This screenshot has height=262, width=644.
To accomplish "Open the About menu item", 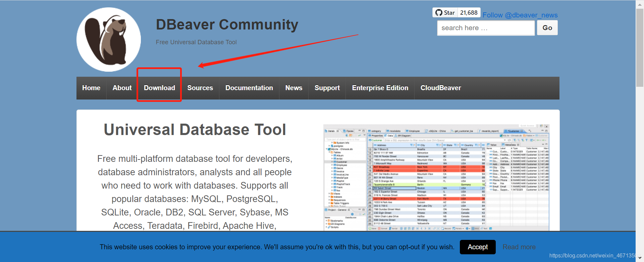I will [122, 88].
